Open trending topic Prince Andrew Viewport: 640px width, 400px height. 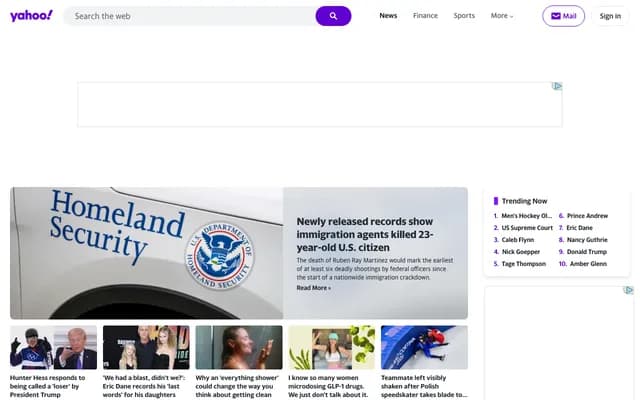click(587, 216)
